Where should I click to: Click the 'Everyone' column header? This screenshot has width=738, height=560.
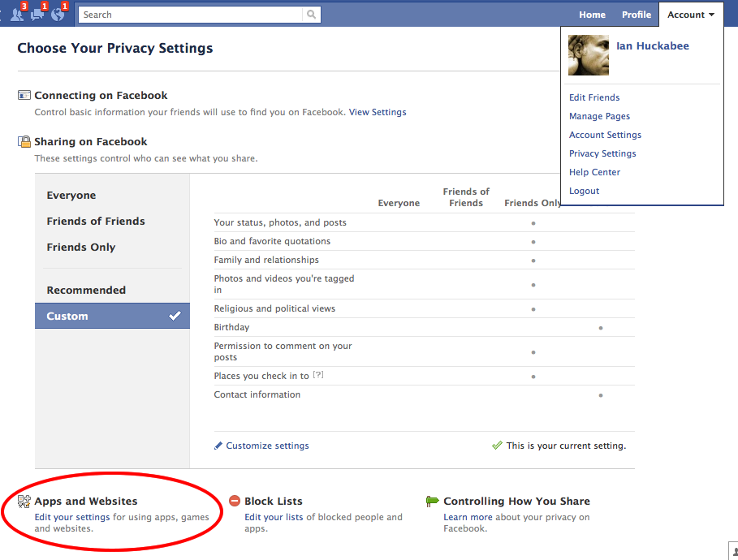click(399, 203)
